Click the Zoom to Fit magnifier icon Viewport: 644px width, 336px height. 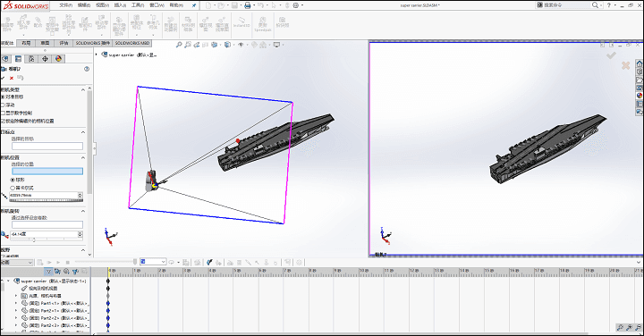[x=179, y=45]
